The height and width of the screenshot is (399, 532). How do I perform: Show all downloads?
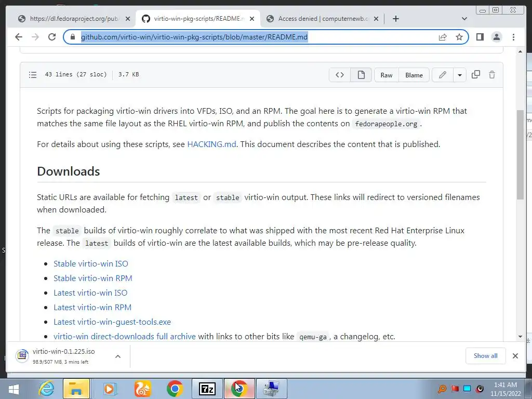(486, 355)
